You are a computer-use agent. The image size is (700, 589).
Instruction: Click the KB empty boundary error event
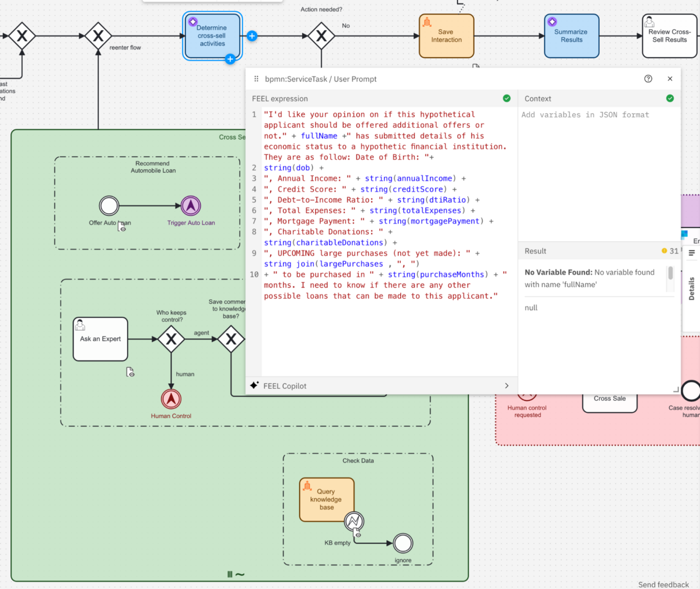(354, 521)
